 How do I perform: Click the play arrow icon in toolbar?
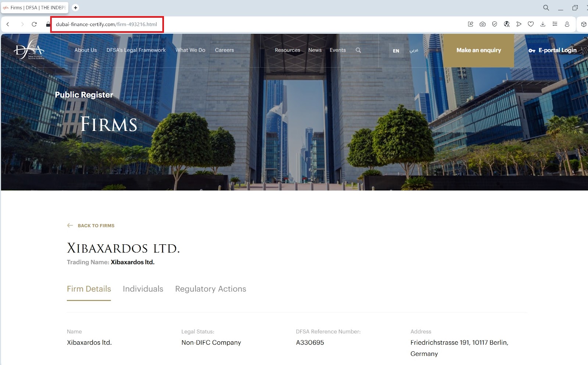coord(519,24)
